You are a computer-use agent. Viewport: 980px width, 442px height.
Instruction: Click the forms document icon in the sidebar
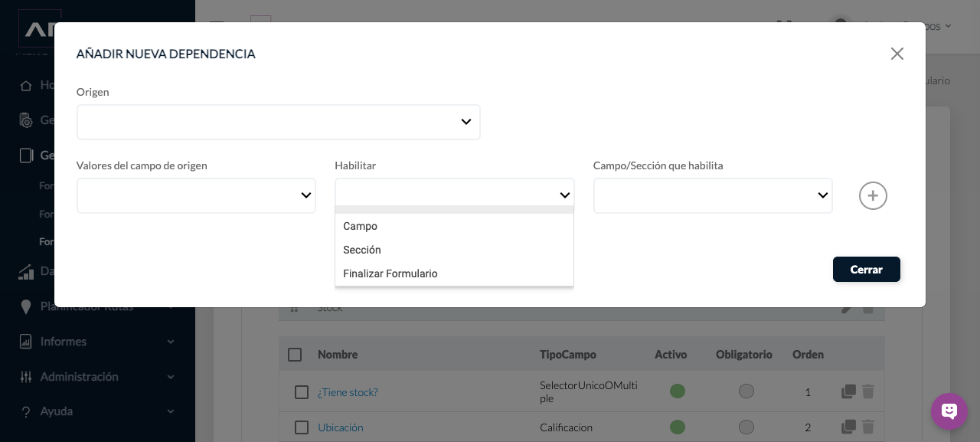tap(26, 156)
